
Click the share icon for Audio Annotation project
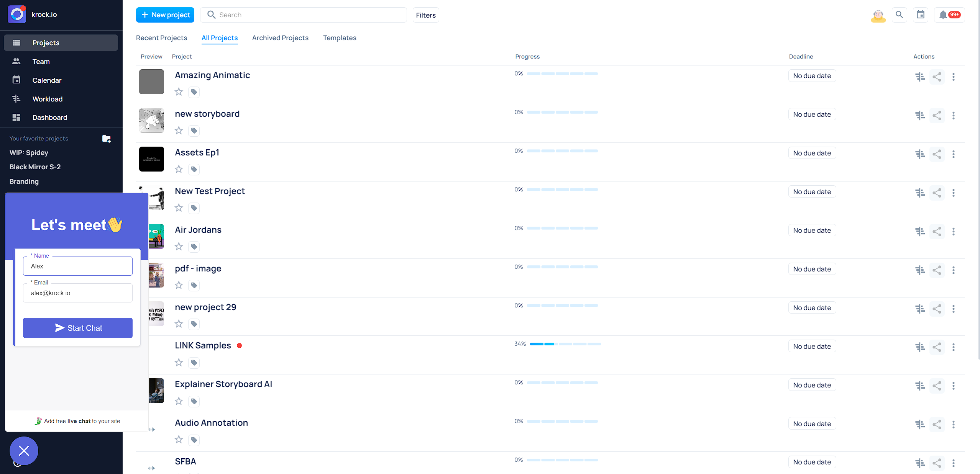pos(937,423)
